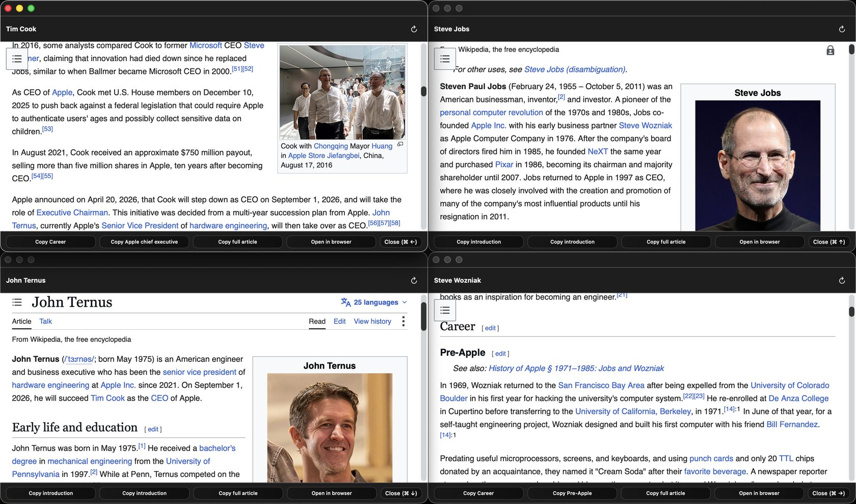This screenshot has height=504, width=856.
Task: Copy full article in John Ternus window
Action: click(x=238, y=493)
